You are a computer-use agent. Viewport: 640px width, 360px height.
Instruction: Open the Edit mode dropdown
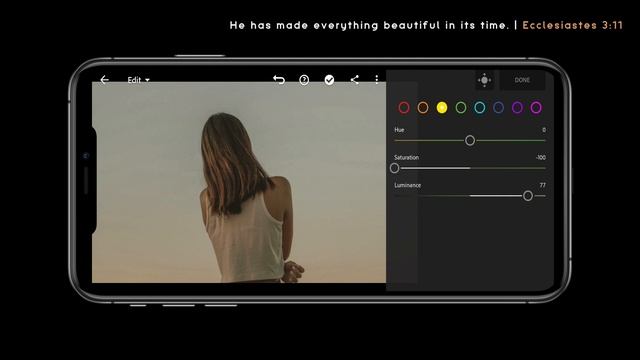click(x=138, y=80)
